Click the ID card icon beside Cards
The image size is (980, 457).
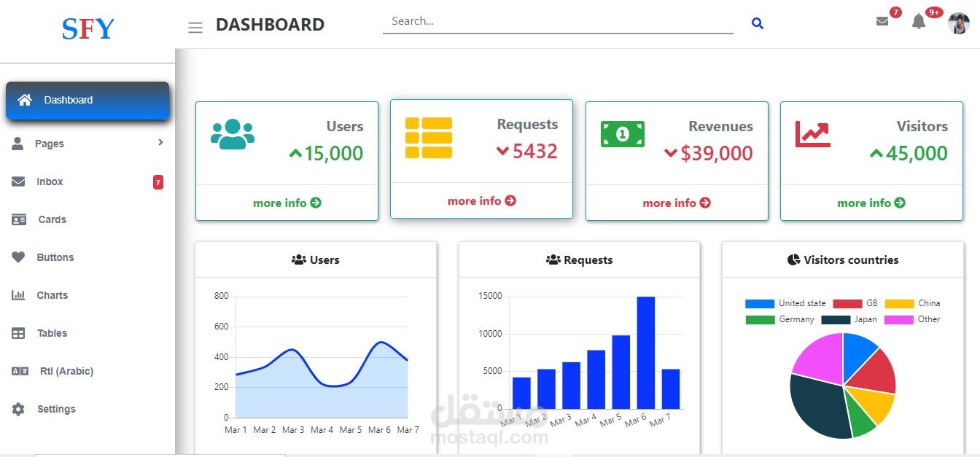coord(19,219)
